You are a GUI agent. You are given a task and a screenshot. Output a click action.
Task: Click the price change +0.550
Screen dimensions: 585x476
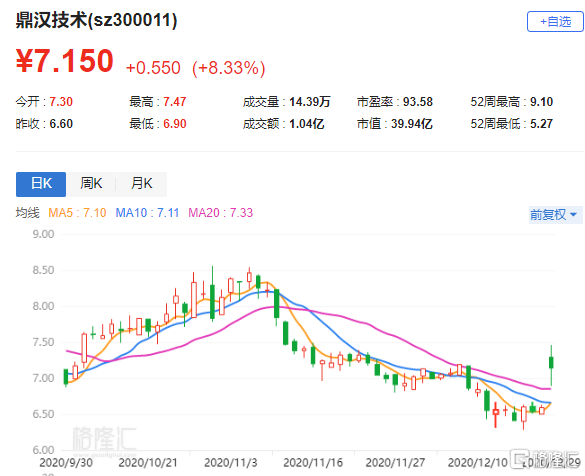point(153,68)
